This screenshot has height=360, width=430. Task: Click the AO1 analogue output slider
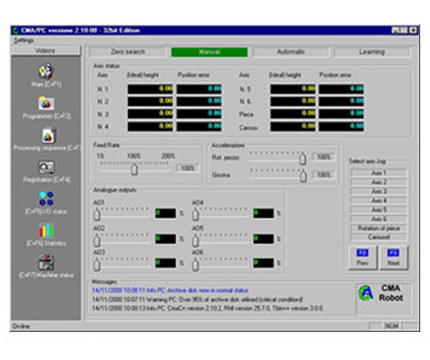pos(97,215)
